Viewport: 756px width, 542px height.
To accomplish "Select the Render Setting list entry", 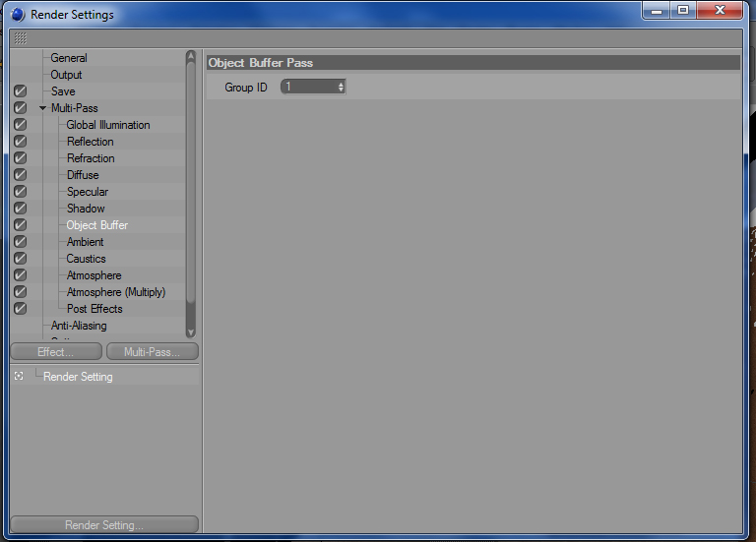I will [78, 377].
